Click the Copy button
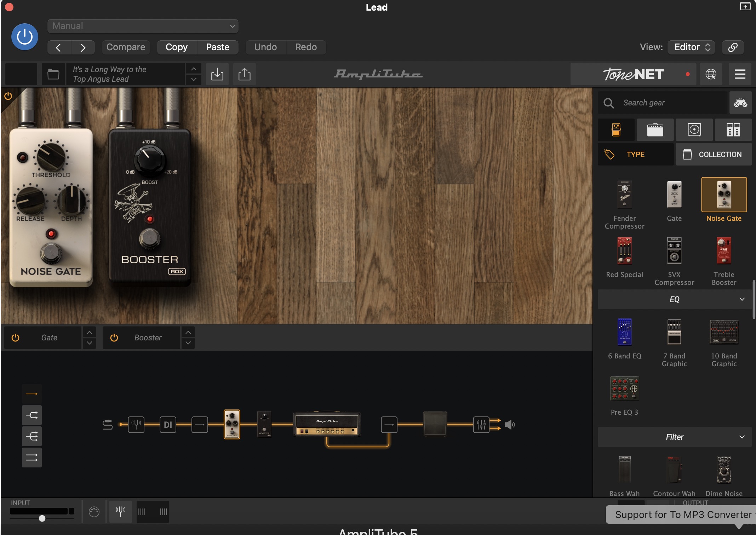The height and width of the screenshot is (535, 756). pyautogui.click(x=177, y=47)
